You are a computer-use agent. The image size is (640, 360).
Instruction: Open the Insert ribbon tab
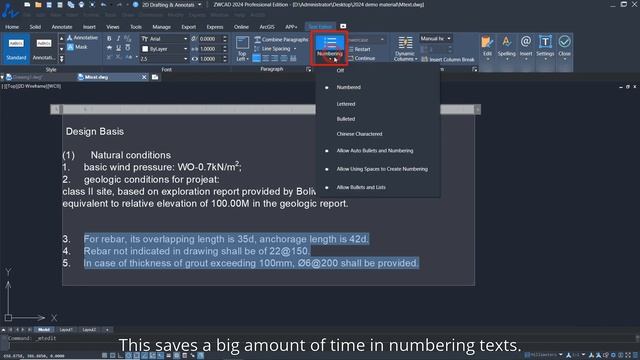pyautogui.click(x=89, y=27)
